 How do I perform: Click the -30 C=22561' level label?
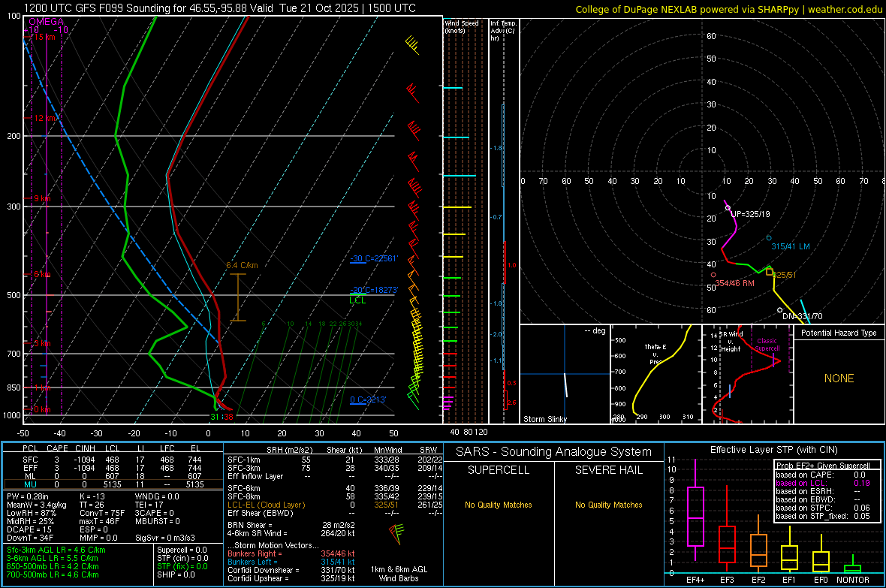coord(374,258)
